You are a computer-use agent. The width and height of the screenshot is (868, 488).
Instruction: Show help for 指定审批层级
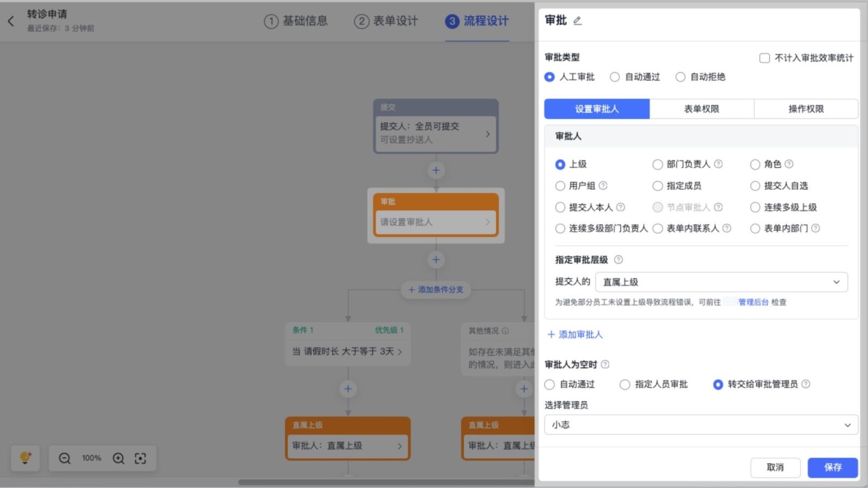(x=618, y=260)
